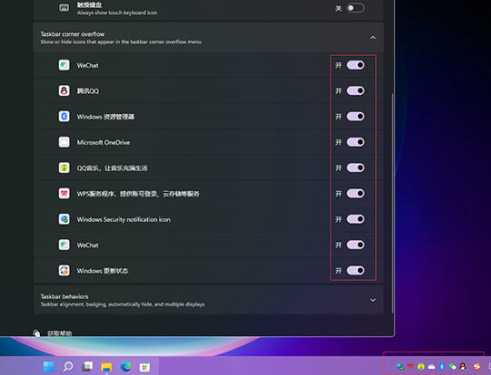This screenshot has width=491, height=375.
Task: Click the Windows 资源管理器 label
Action: click(x=105, y=117)
